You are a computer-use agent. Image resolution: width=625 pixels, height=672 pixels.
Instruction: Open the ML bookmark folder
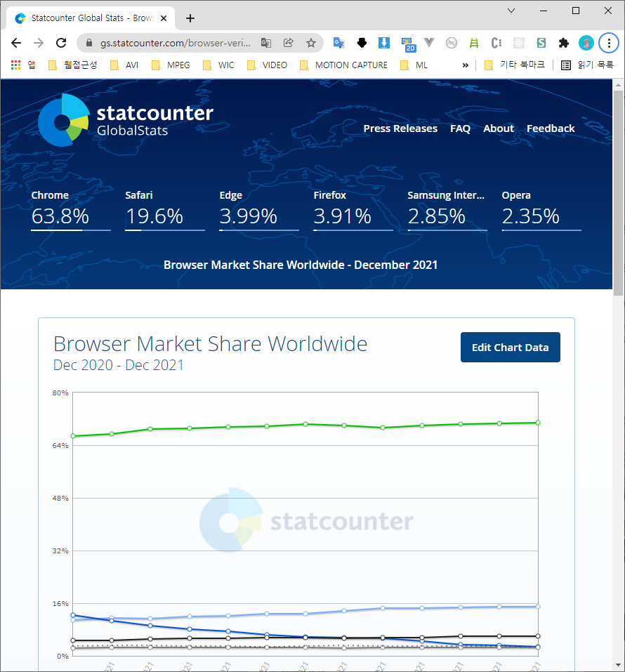click(414, 65)
